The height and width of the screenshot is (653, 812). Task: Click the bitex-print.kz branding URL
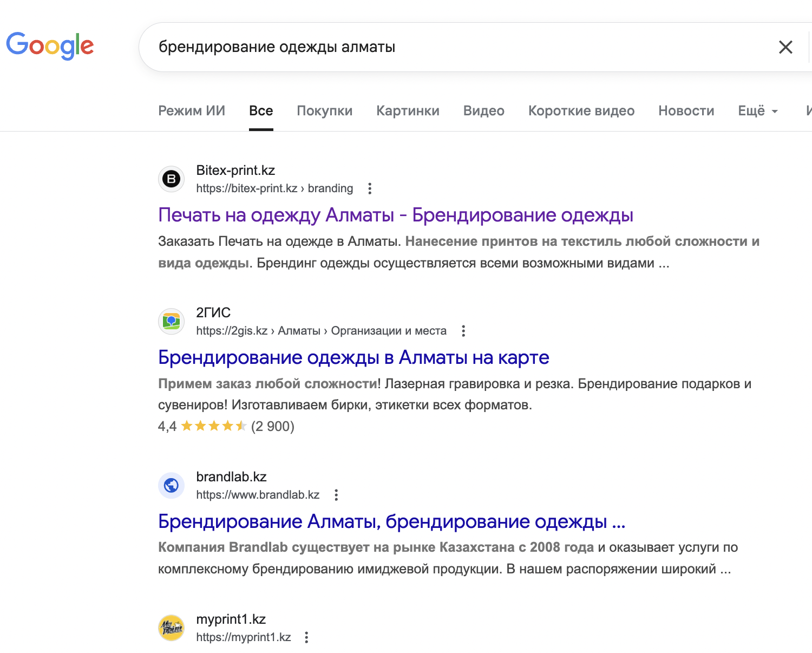pos(274,188)
